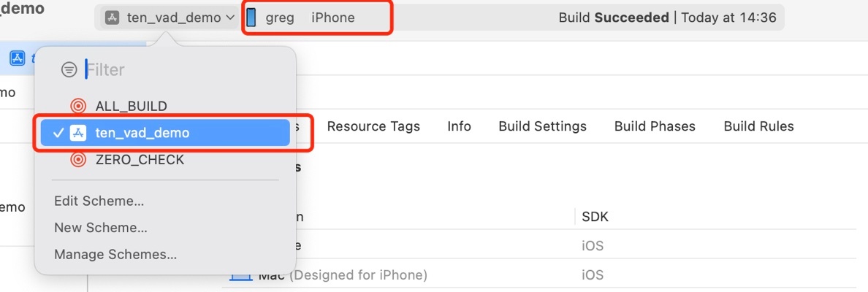Open the greg iPhone destination selector
This screenshot has width=868, height=292.
317,18
